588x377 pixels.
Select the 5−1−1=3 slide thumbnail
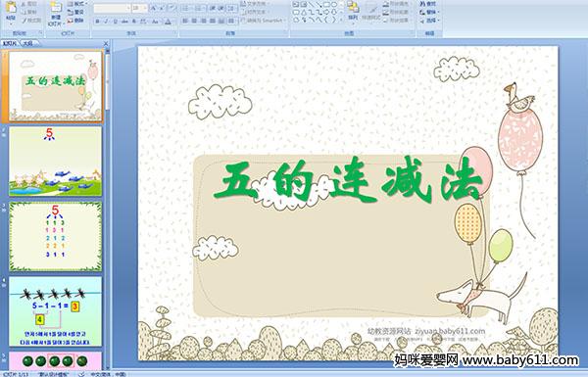56,311
